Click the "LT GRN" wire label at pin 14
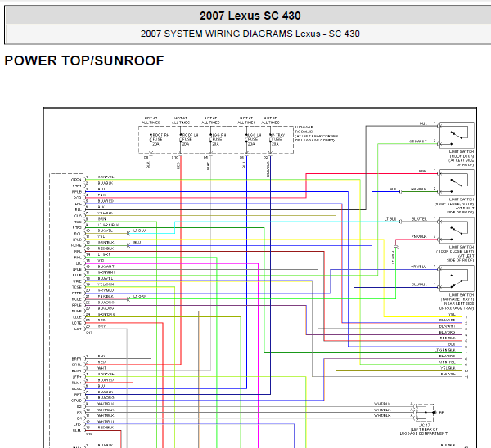 coord(104,254)
